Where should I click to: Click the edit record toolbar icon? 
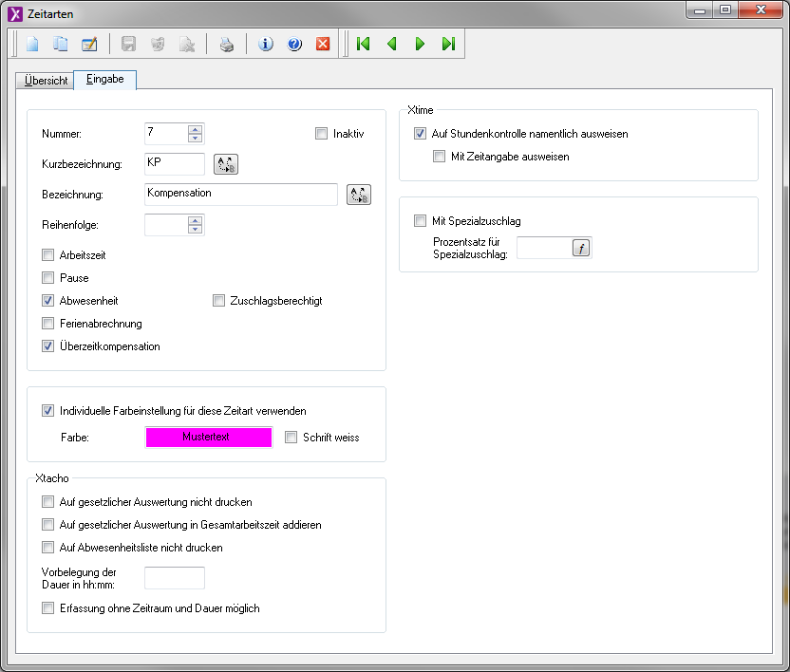tap(89, 44)
